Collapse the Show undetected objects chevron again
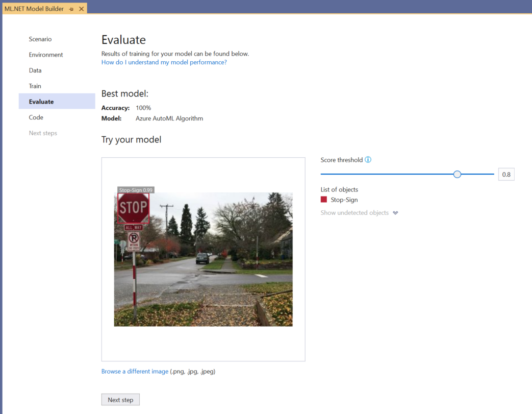This screenshot has height=414, width=532. point(395,213)
